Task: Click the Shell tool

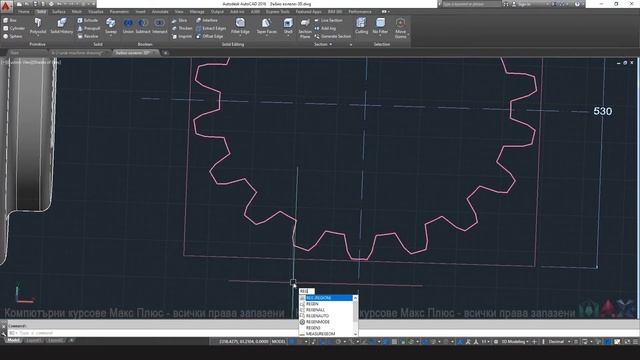Action: pyautogui.click(x=288, y=26)
